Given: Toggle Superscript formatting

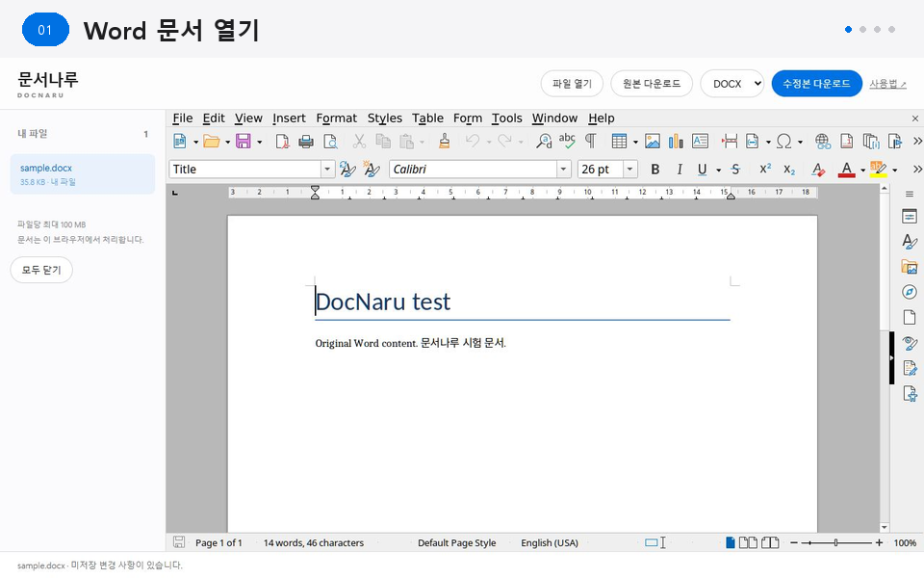Looking at the screenshot, I should (x=765, y=169).
